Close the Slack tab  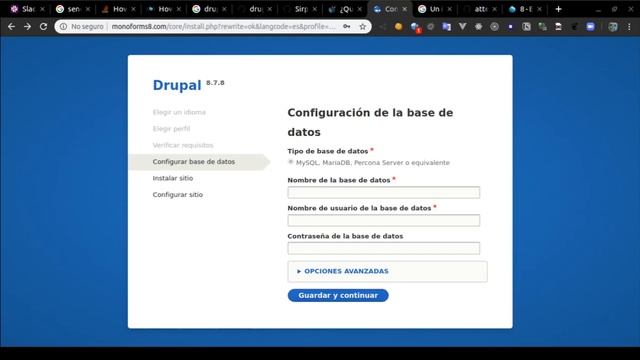click(42, 9)
